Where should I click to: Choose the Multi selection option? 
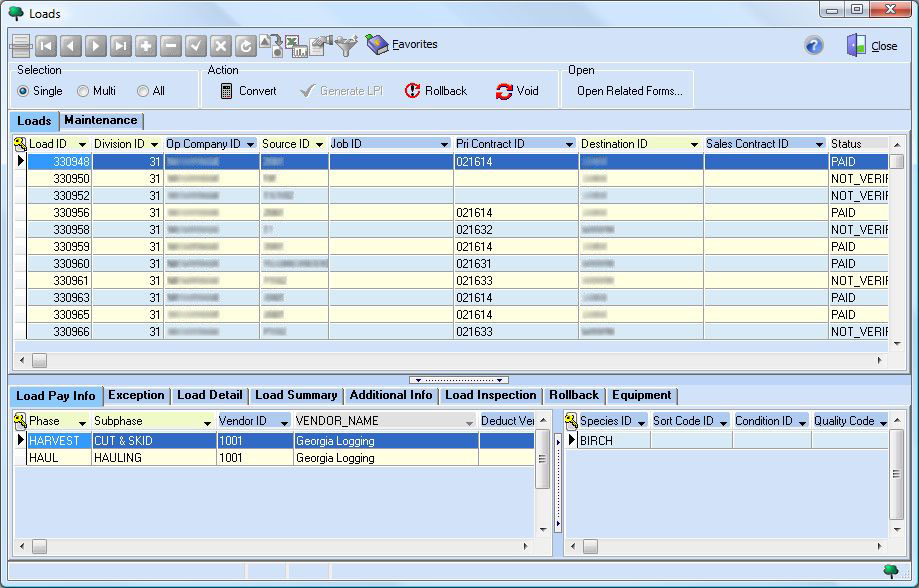83,91
